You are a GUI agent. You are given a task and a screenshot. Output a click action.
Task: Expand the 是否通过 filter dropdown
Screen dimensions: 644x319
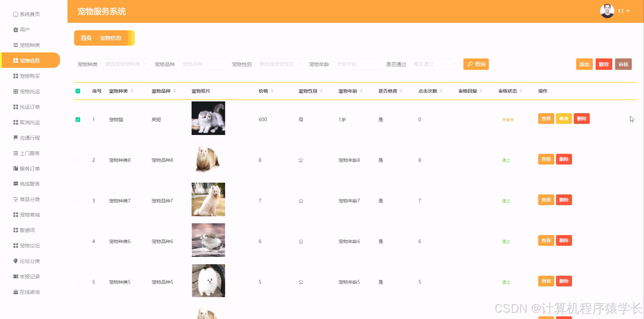pos(434,64)
